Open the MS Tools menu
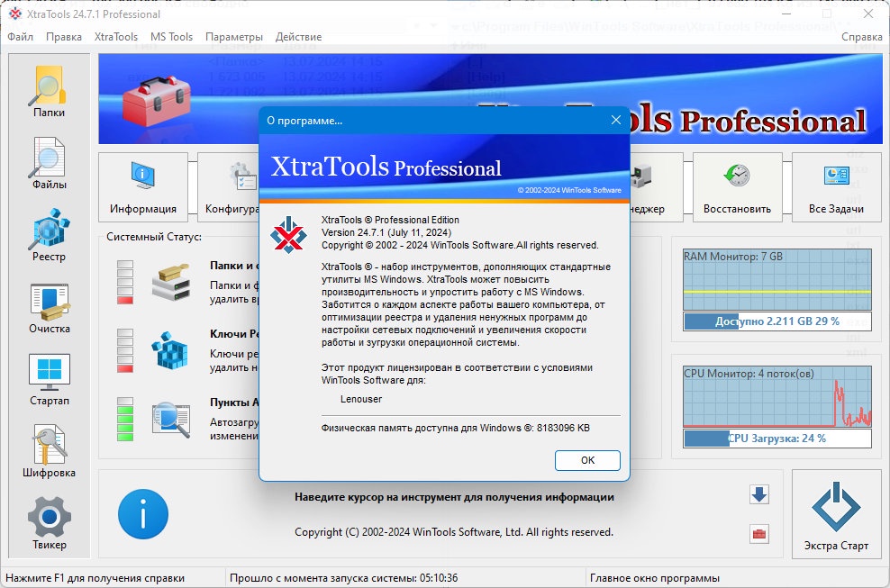This screenshot has width=890, height=588. (171, 37)
